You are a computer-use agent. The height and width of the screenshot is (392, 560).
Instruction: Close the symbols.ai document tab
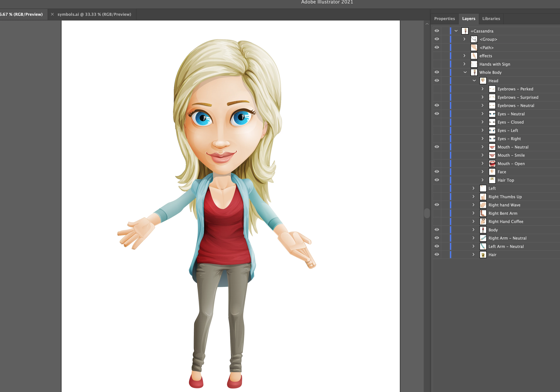(52, 14)
